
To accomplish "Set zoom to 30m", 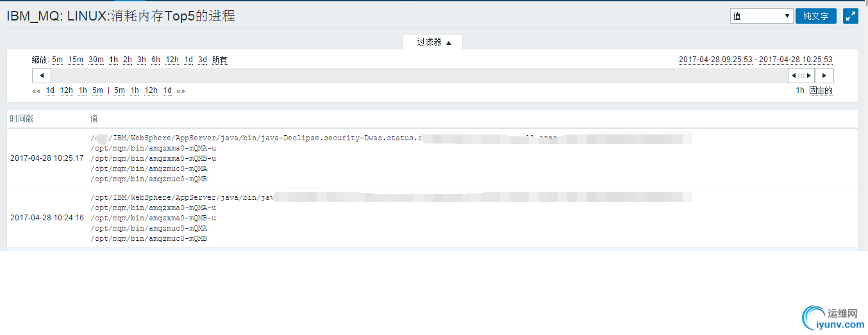I will [96, 60].
